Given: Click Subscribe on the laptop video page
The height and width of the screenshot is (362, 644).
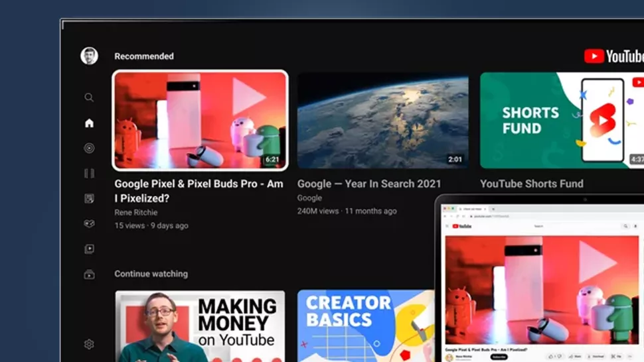Looking at the screenshot, I should [x=499, y=357].
